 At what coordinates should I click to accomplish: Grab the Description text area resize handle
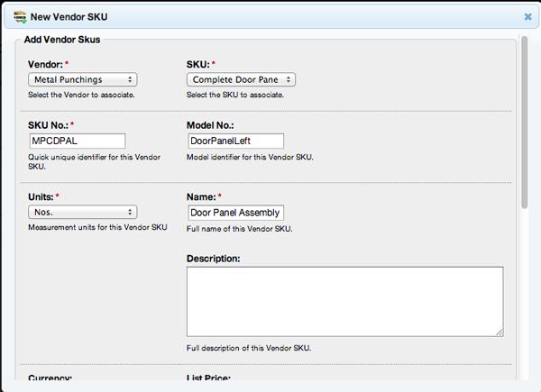tap(499, 332)
